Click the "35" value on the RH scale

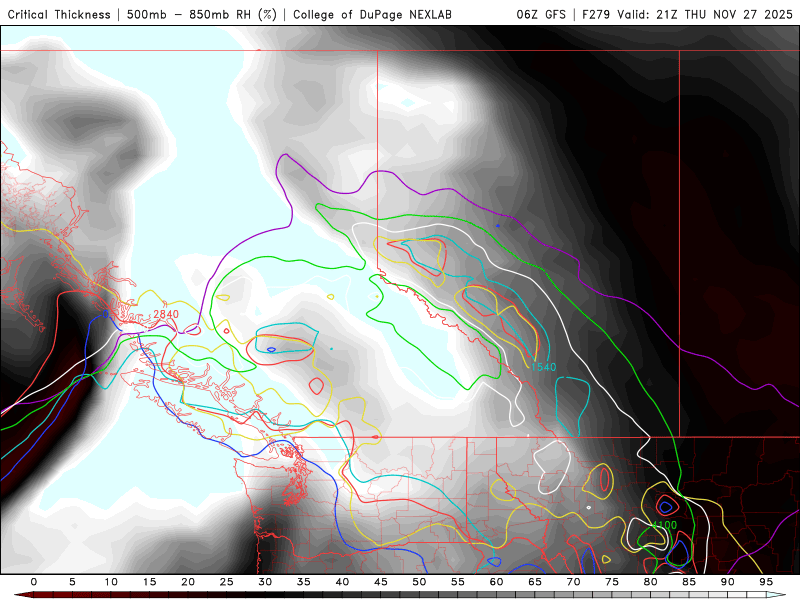[x=304, y=582]
